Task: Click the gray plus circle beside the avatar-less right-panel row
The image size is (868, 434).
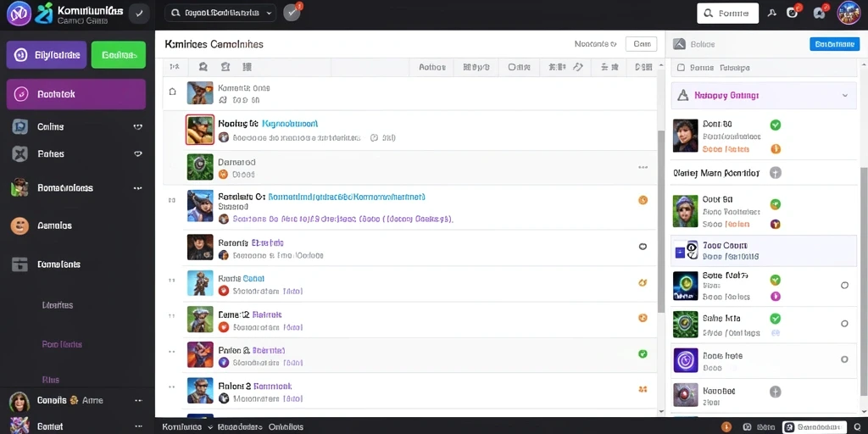Action: tap(776, 173)
